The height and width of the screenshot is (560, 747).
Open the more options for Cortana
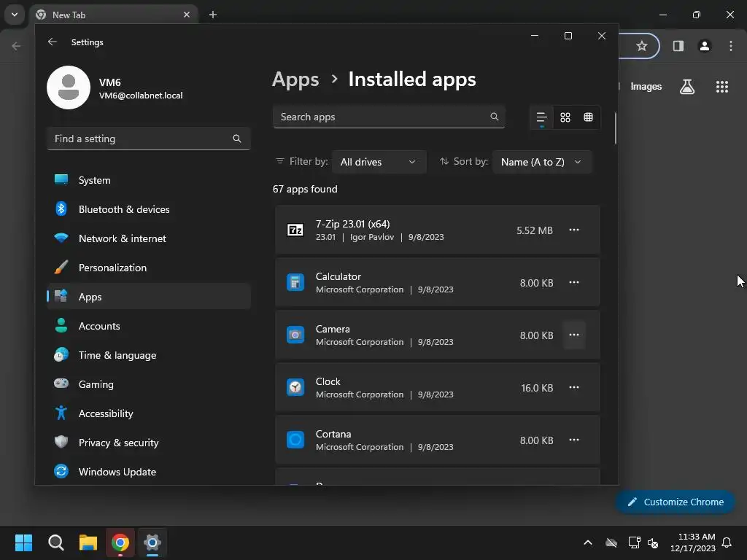pyautogui.click(x=574, y=440)
